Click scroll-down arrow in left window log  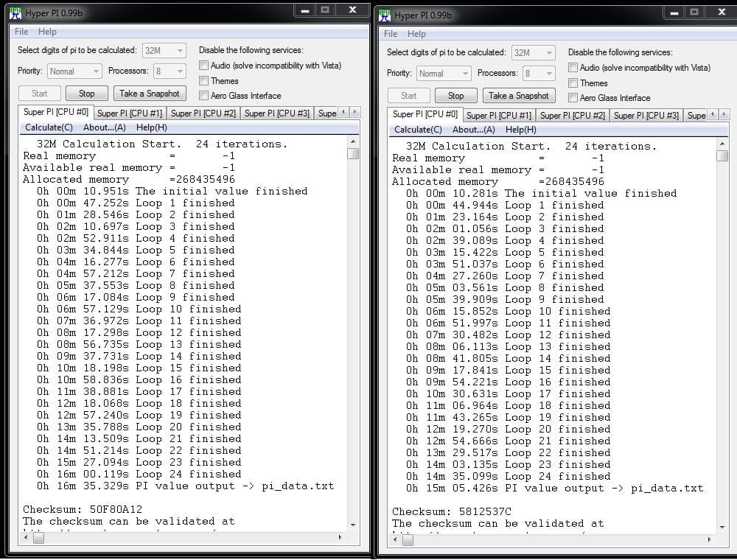[x=353, y=525]
